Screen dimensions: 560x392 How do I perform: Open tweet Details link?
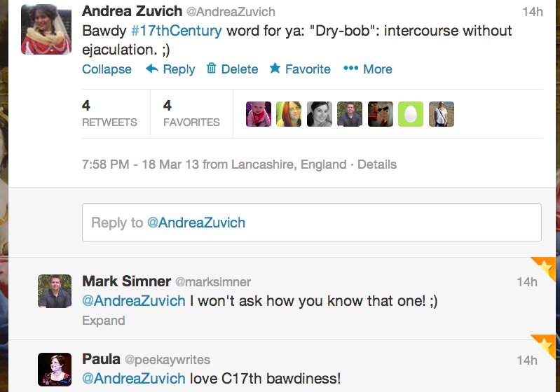[377, 164]
